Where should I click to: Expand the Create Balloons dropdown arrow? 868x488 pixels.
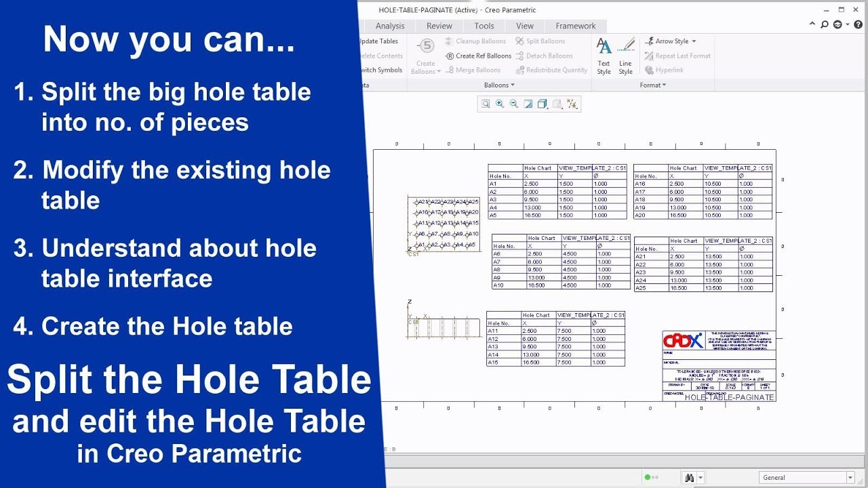pyautogui.click(x=439, y=72)
